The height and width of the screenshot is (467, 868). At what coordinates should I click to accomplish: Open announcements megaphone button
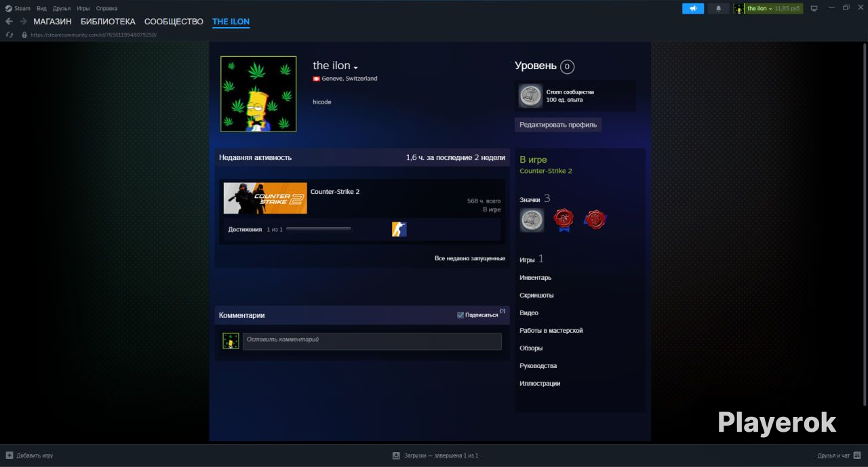coord(693,8)
